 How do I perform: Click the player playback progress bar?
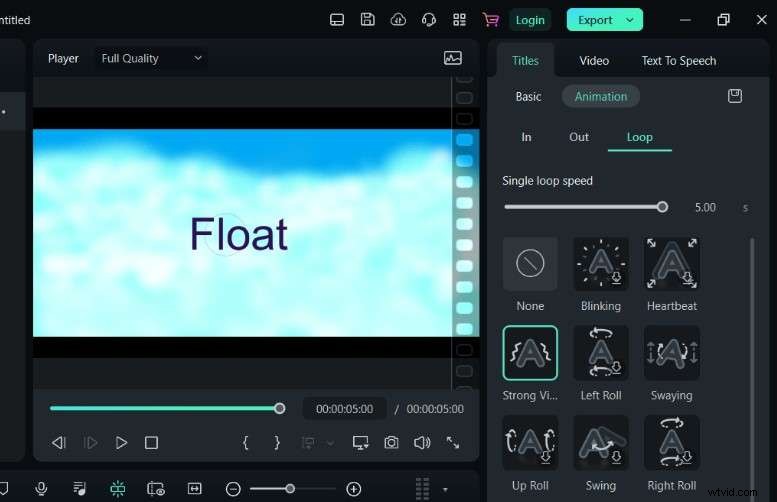[x=167, y=408]
